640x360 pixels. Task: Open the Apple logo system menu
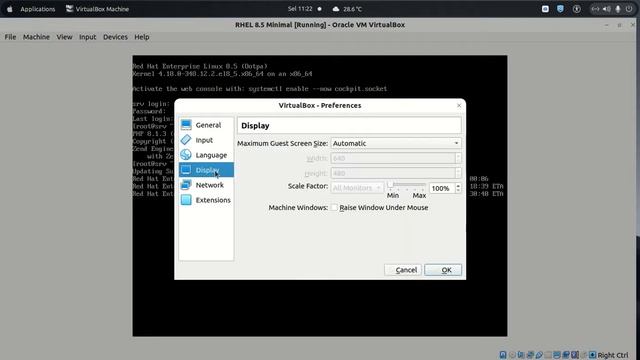tap(10, 9)
